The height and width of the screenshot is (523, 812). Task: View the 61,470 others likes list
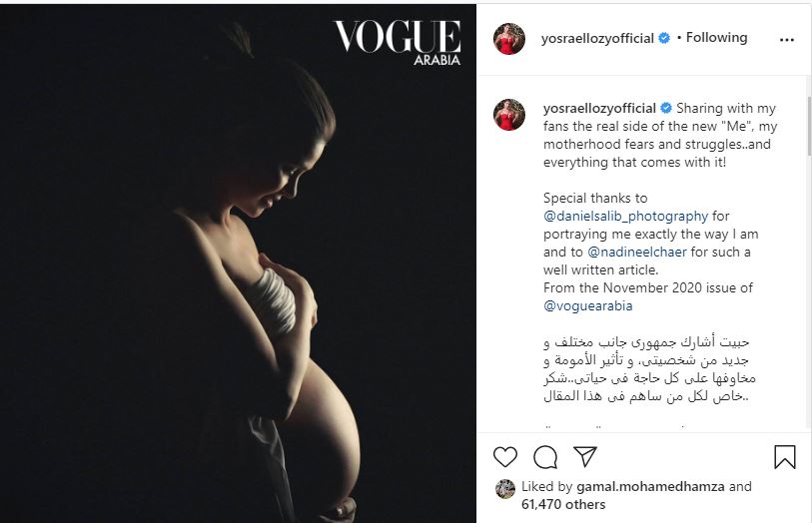[x=563, y=504]
